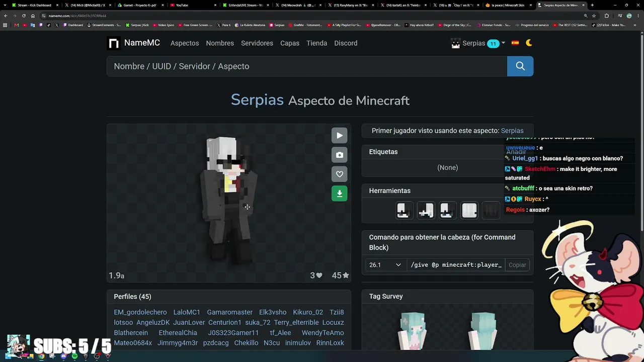
Task: Open a new browser tab
Action: (x=592, y=5)
